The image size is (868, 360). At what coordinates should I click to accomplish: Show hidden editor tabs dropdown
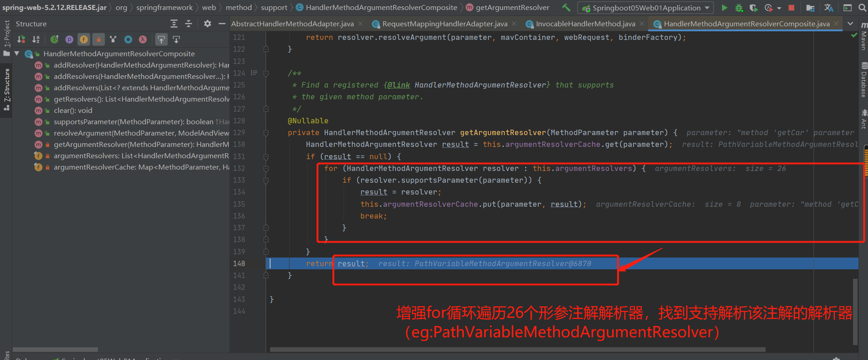[850, 24]
